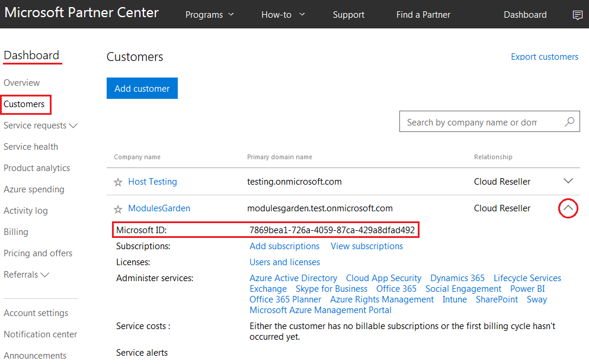Screen dimensions: 589x364
Task: Collapse the ModulesGarden customer details
Action: tap(568, 208)
